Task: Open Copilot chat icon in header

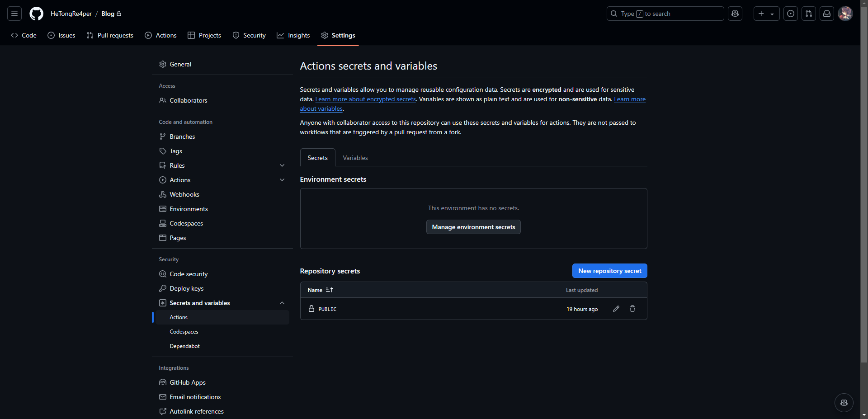Action: 735,14
